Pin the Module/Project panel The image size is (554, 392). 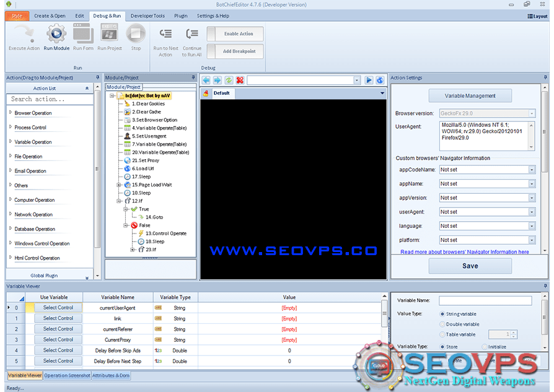click(193, 77)
